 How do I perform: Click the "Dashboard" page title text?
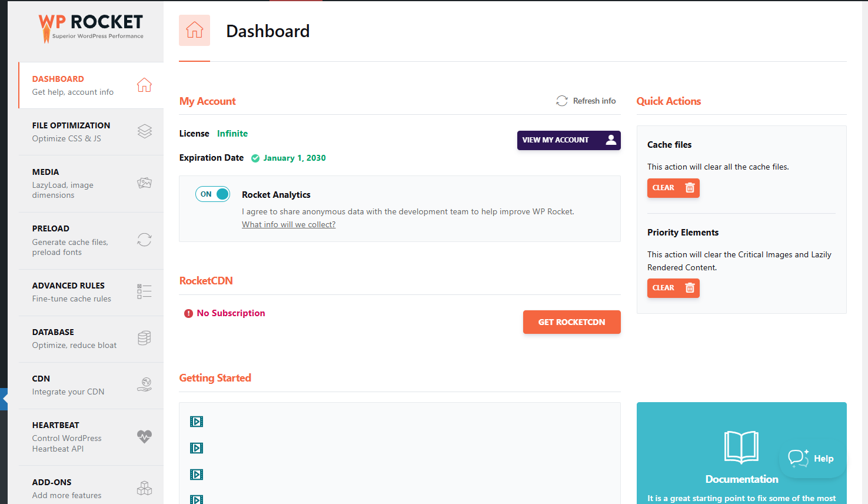[268, 31]
